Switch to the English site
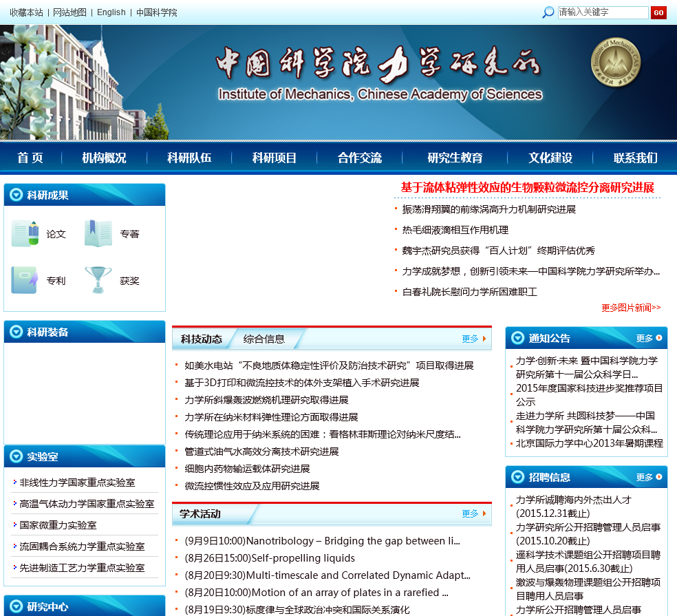 pos(111,12)
